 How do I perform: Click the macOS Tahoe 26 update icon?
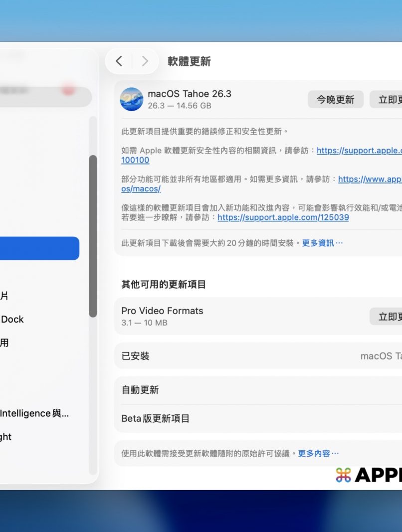[x=132, y=99]
